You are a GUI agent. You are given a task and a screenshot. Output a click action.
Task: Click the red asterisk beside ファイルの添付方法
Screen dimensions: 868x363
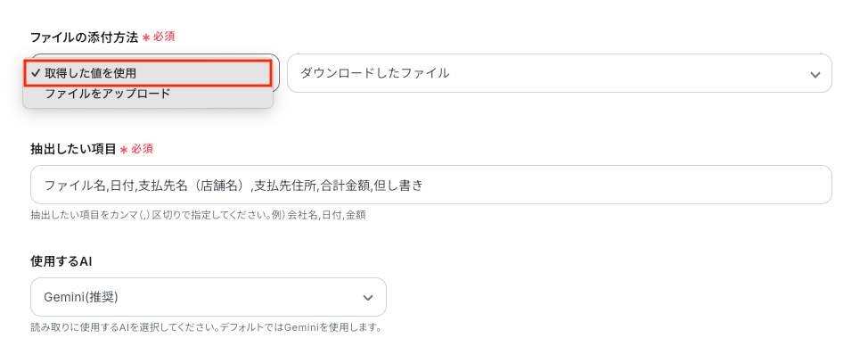click(146, 38)
